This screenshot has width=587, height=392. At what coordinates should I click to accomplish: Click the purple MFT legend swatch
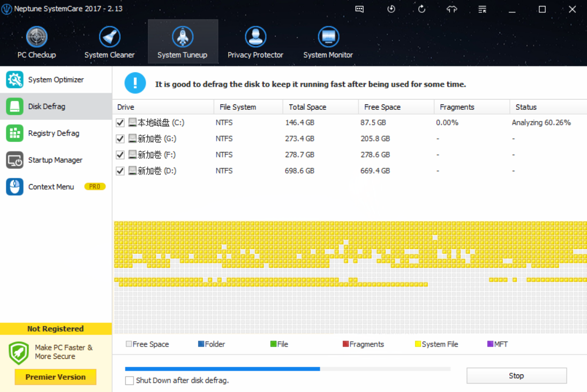(491, 344)
